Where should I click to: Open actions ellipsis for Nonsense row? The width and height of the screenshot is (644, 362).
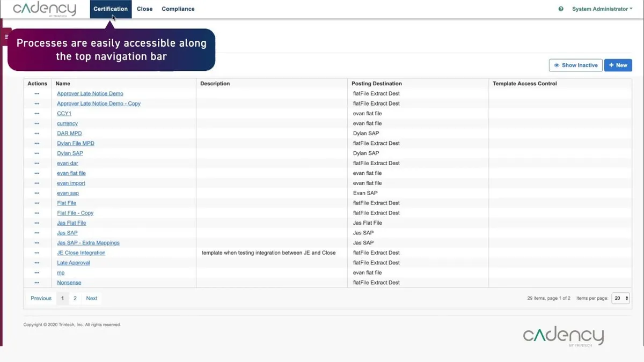click(37, 282)
